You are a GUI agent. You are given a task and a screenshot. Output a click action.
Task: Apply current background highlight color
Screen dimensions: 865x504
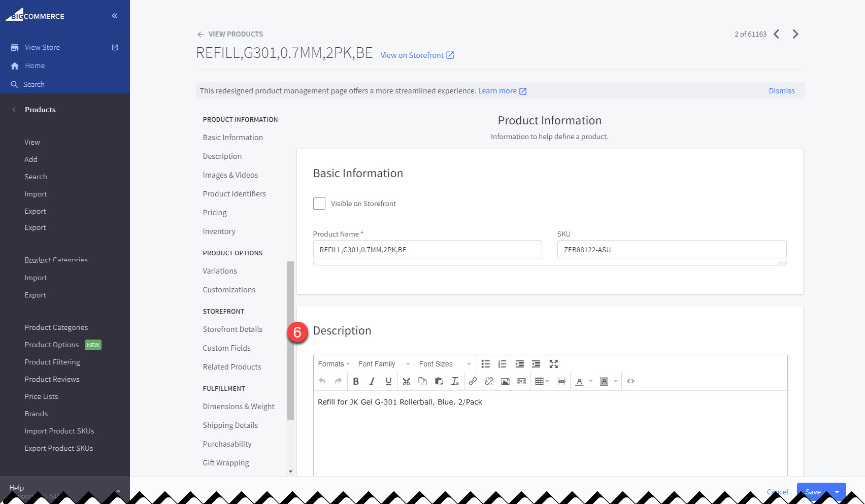[x=604, y=381]
